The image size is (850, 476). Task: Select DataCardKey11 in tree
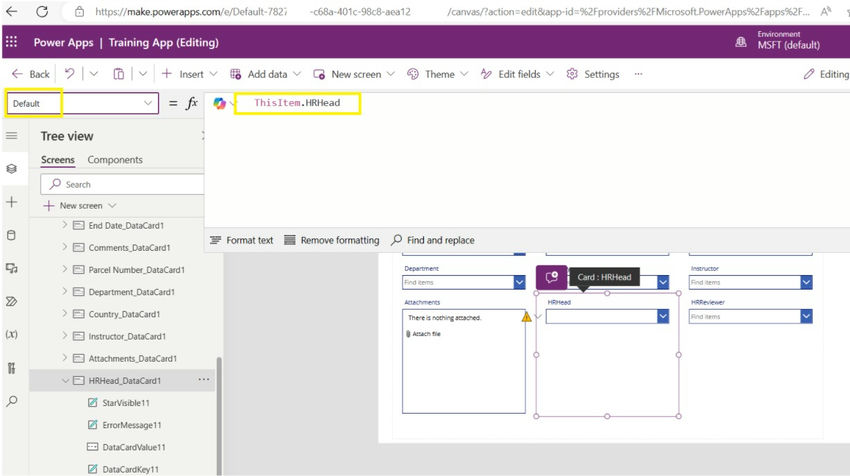click(x=131, y=469)
